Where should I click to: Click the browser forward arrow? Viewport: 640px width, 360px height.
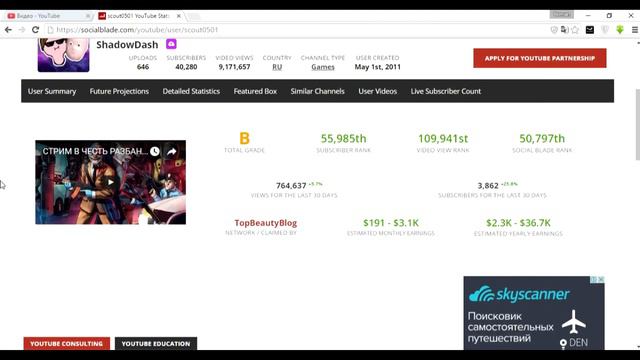point(22,30)
